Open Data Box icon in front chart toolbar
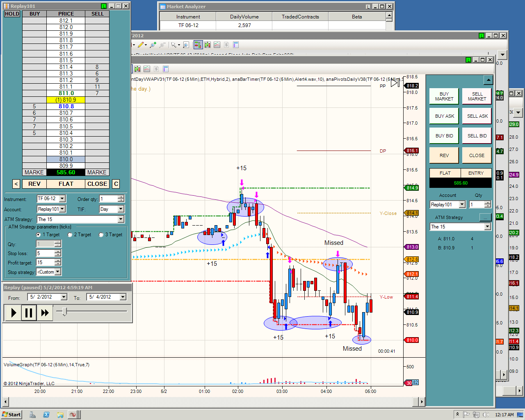This screenshot has width=525, height=420. pos(137,69)
